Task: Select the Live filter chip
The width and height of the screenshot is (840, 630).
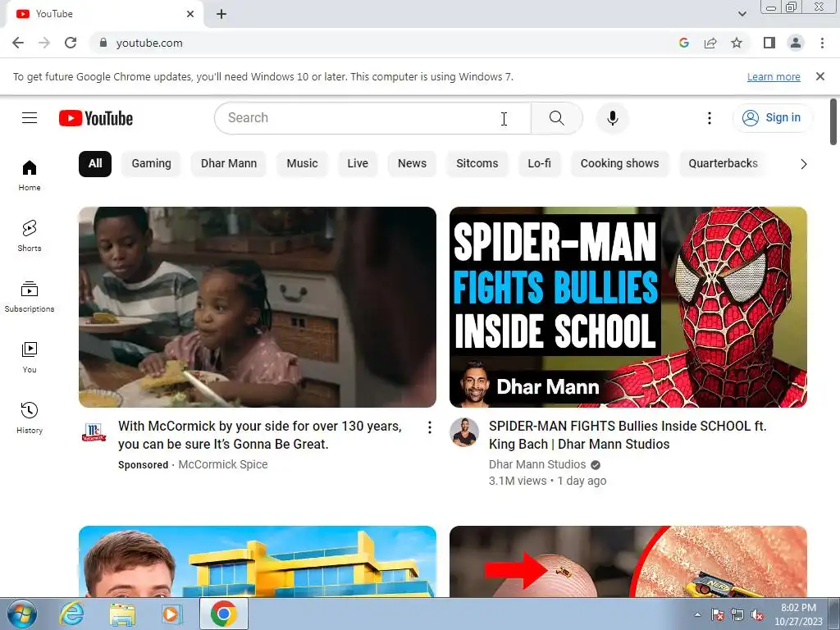Action: (x=358, y=163)
